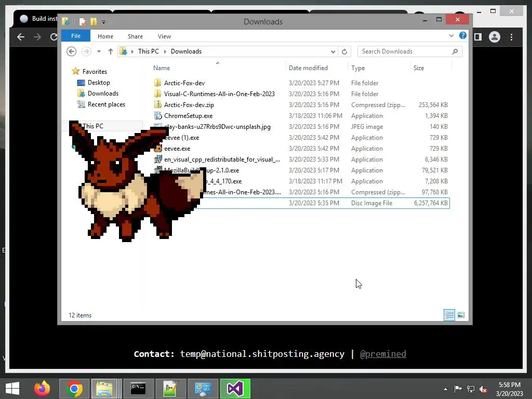The width and height of the screenshot is (532, 399).
Task: Click the Arctic-Fox-dev.zip archive icon
Action: (157, 104)
